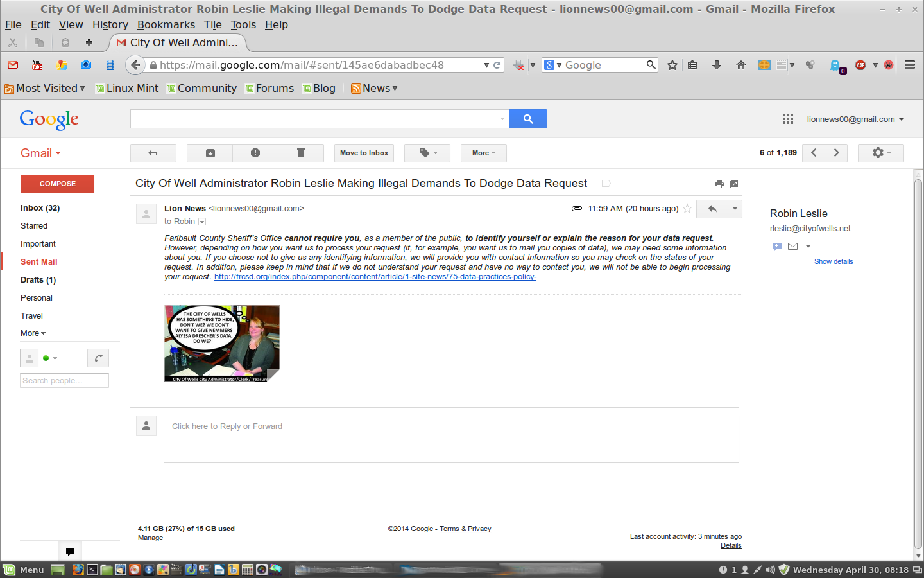This screenshot has height=578, width=924.
Task: Go back to Sent Mail with arrow button
Action: pyautogui.click(x=153, y=153)
